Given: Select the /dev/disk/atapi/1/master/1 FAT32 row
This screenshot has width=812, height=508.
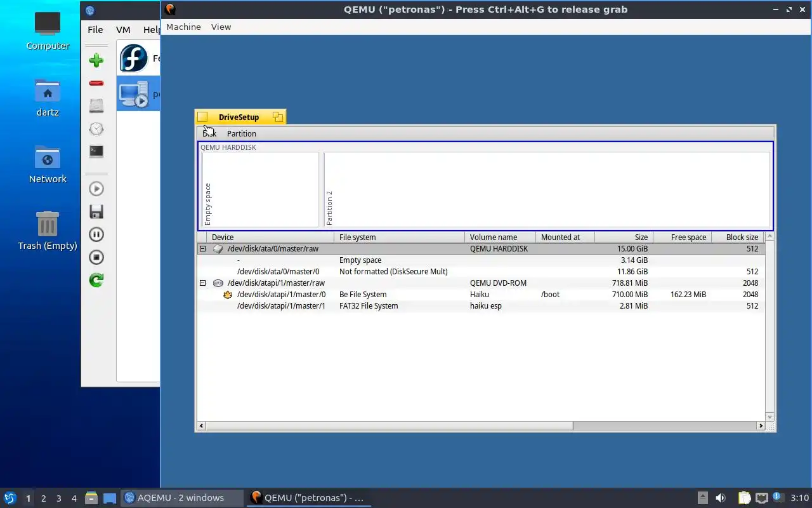Looking at the screenshot, I should click(481, 306).
